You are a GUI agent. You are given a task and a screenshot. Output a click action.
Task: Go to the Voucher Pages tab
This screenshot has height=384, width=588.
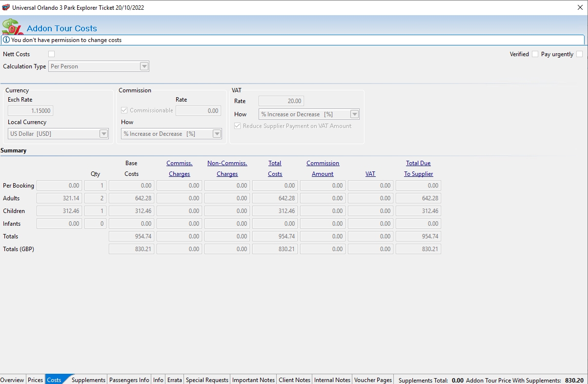pos(373,380)
